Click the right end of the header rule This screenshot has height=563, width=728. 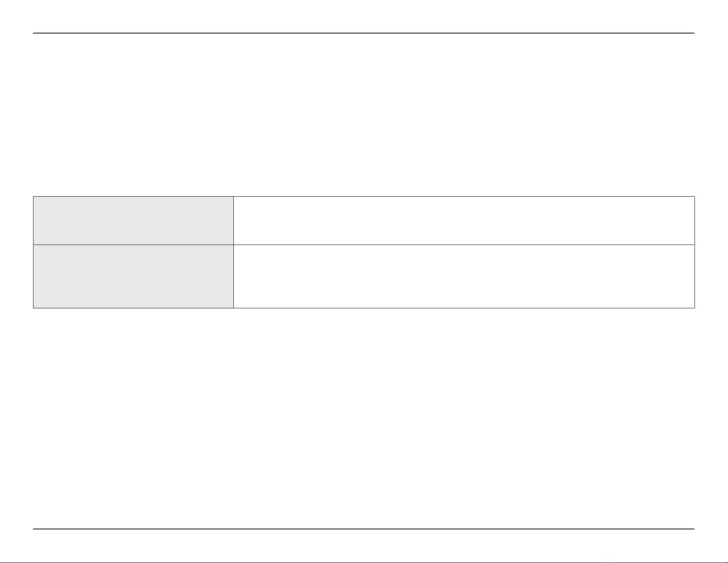coord(693,33)
